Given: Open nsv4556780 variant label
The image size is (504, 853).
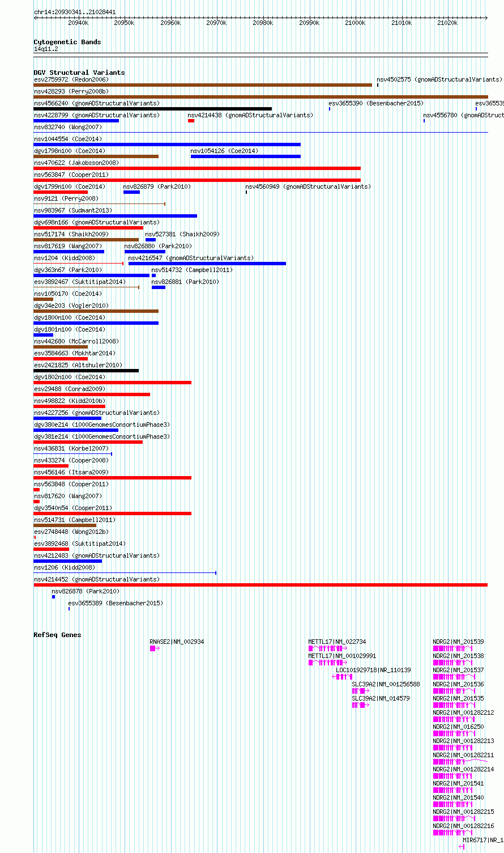Looking at the screenshot, I should click(463, 115).
